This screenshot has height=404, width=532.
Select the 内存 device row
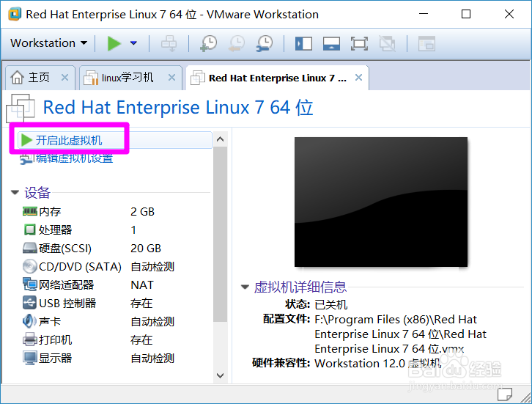pos(89,212)
